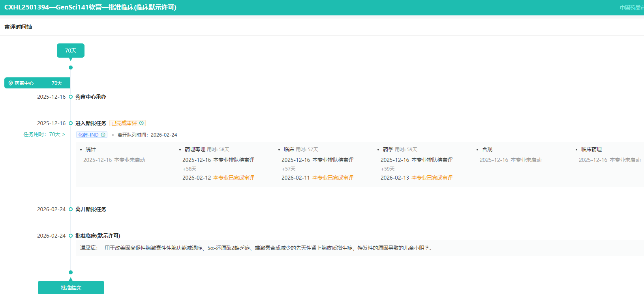Click the clock icon in 已完成审评 tag
644x300 pixels.
pyautogui.click(x=141, y=123)
